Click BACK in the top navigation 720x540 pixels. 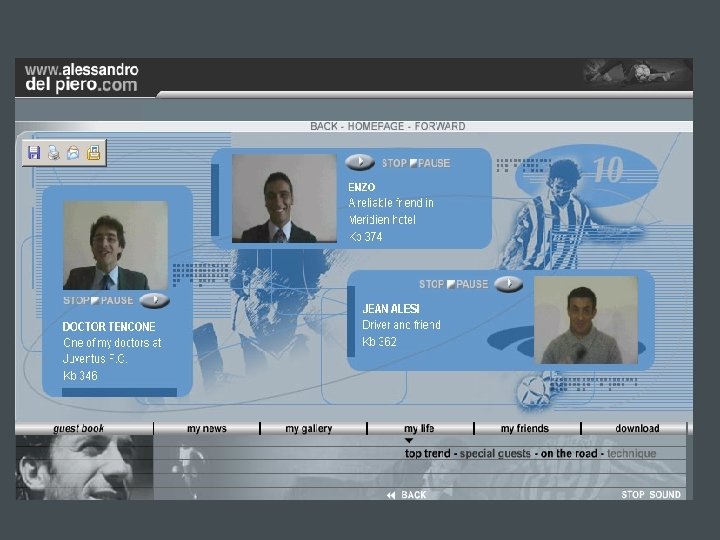(x=324, y=126)
